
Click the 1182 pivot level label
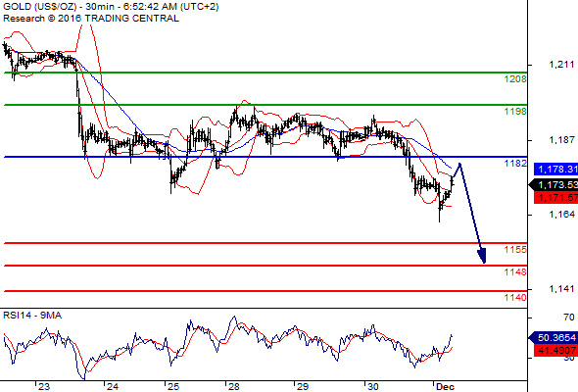coord(515,163)
